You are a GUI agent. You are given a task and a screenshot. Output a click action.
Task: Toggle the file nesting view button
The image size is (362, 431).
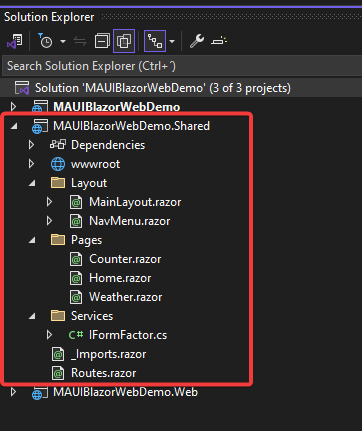[x=155, y=41]
